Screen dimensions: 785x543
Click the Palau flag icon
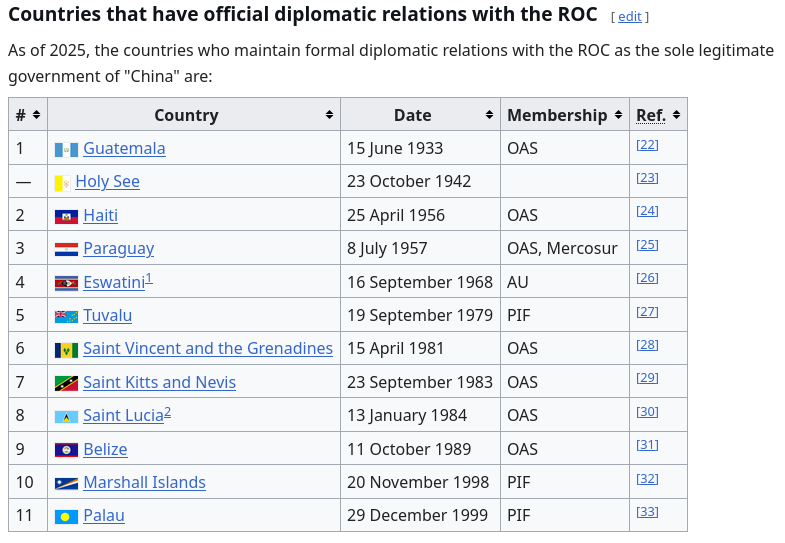(66, 516)
